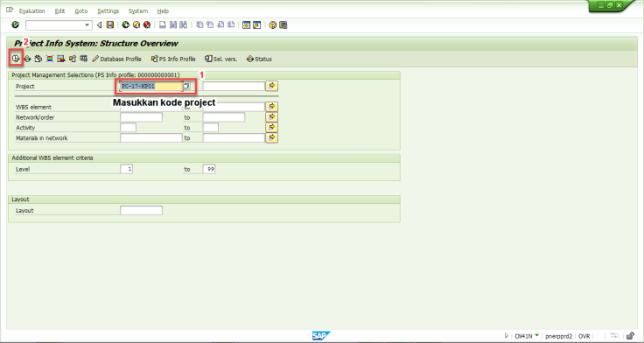Screen dimensions: 644x343
Task: Click the Materials in network from-value field
Action: [x=151, y=138]
